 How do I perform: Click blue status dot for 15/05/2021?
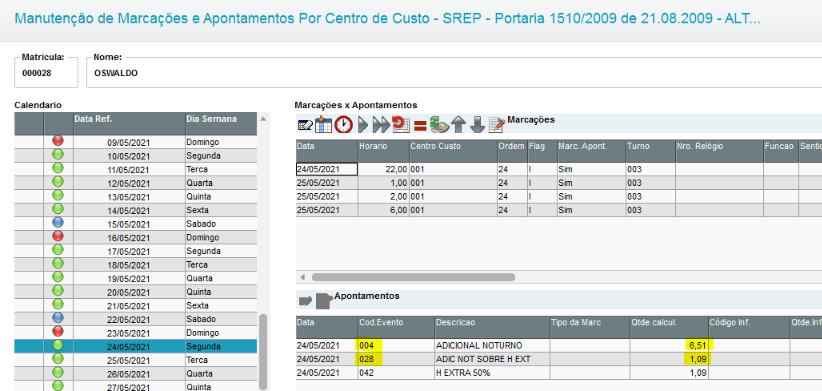click(58, 222)
